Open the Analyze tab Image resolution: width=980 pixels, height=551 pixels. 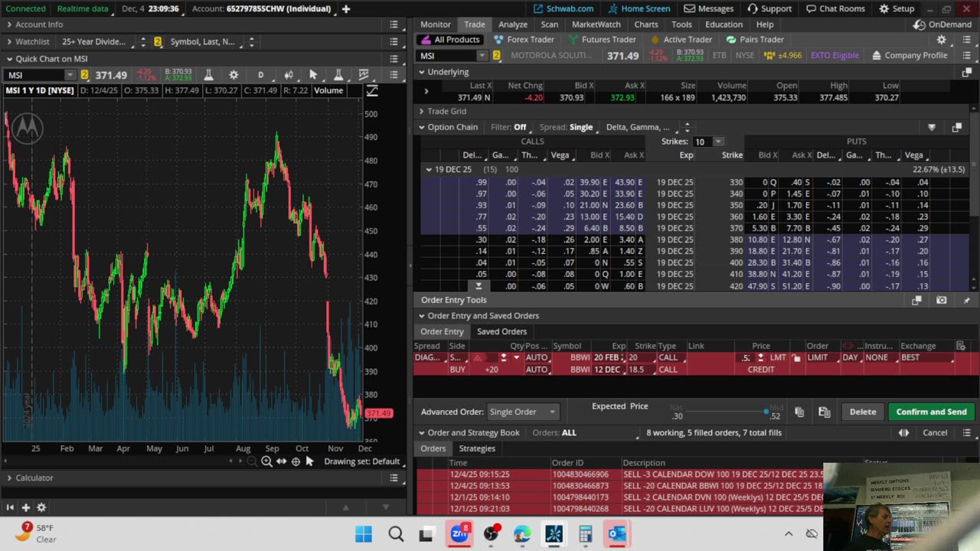(513, 24)
